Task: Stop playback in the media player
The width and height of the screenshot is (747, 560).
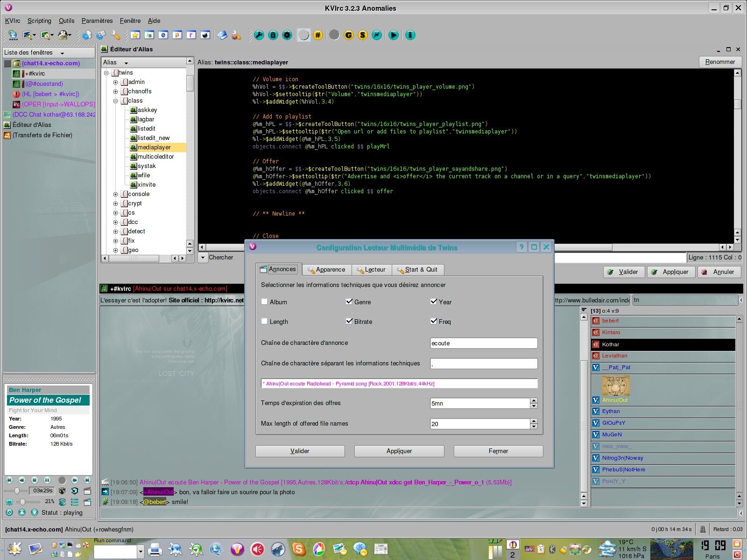Action: coord(35,480)
